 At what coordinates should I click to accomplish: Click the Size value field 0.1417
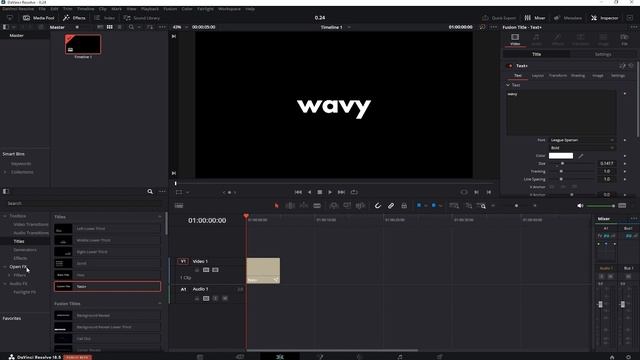(607, 163)
